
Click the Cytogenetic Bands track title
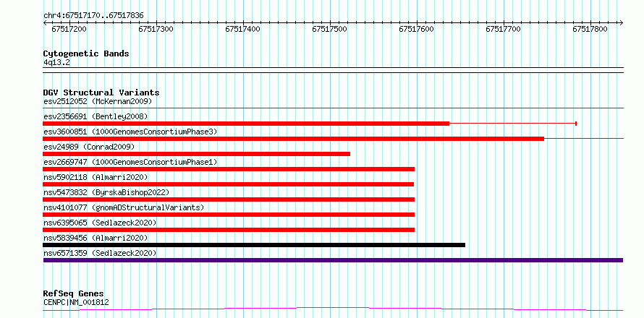tap(86, 53)
